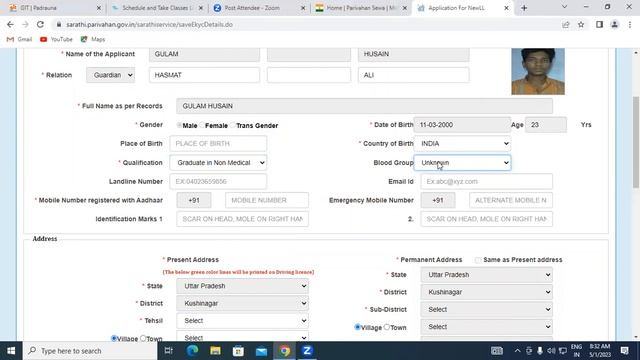Viewport: 640px width, 360px height.
Task: Open the Tehsil dropdown
Action: click(242, 321)
